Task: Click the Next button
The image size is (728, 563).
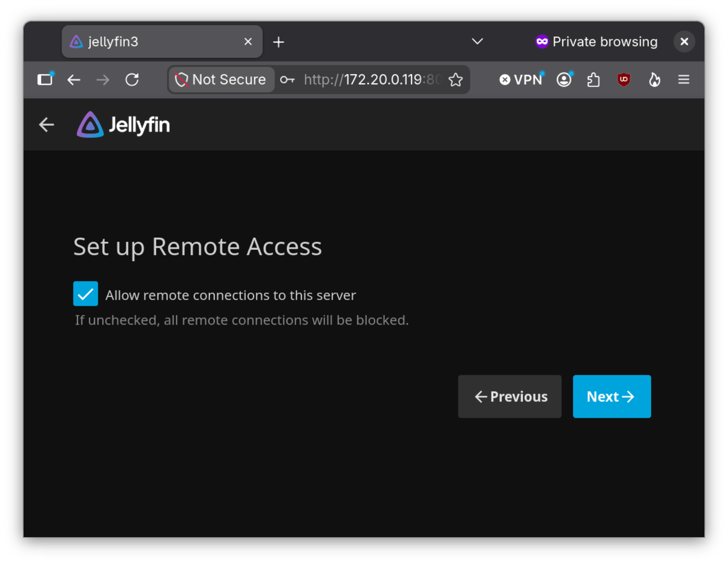Action: click(612, 396)
